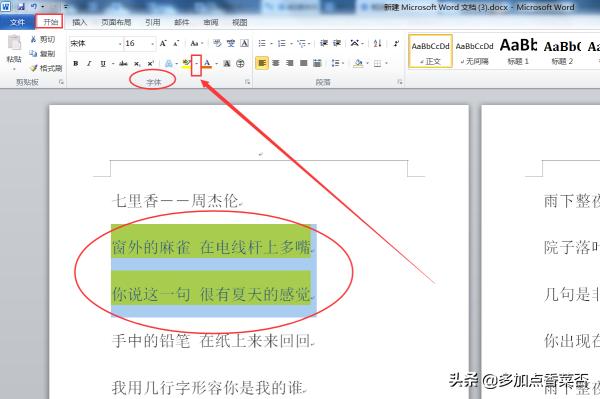The image size is (600, 399).
Task: Click the Shrink Font icon
Action: click(x=176, y=43)
